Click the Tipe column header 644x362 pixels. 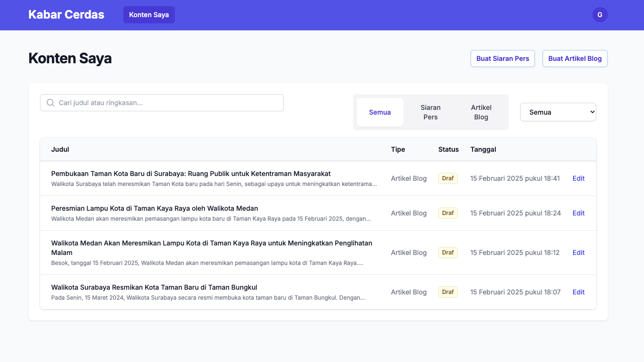coord(398,149)
